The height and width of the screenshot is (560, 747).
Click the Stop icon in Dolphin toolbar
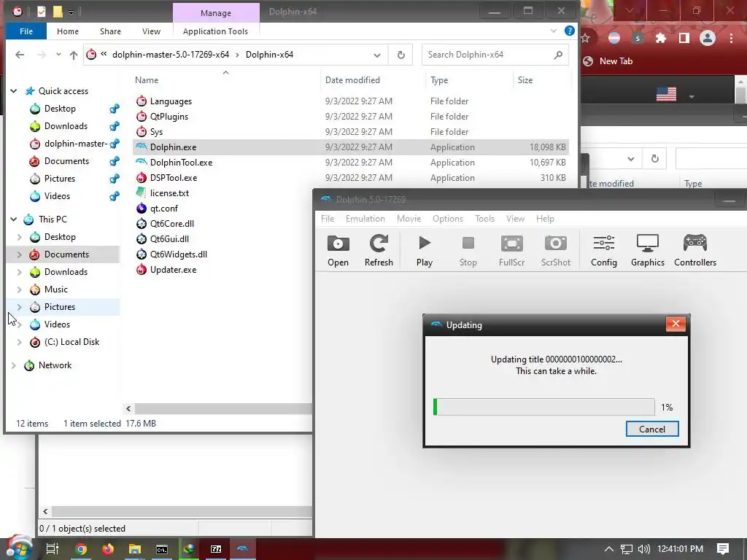[468, 251]
